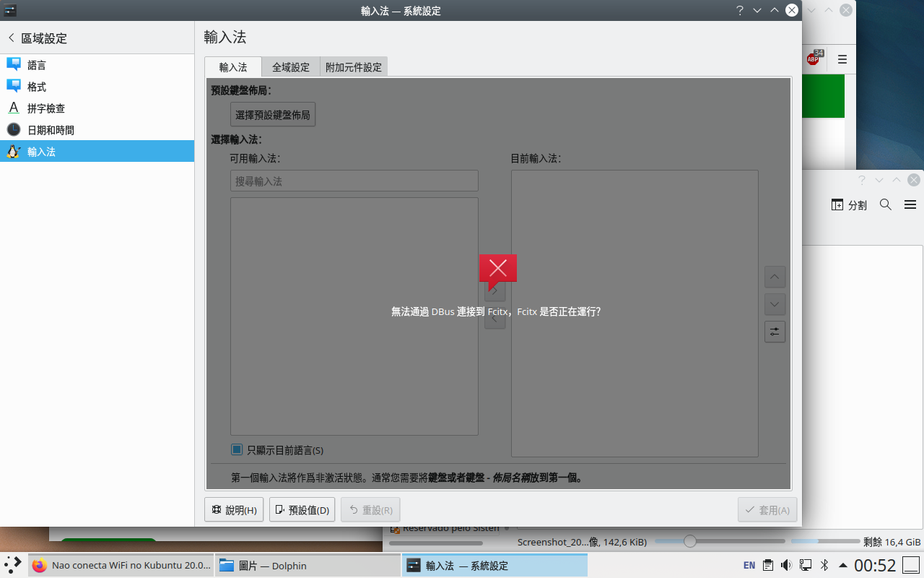Move input method up with the up arrow button
The width and height of the screenshot is (924, 578).
[775, 277]
